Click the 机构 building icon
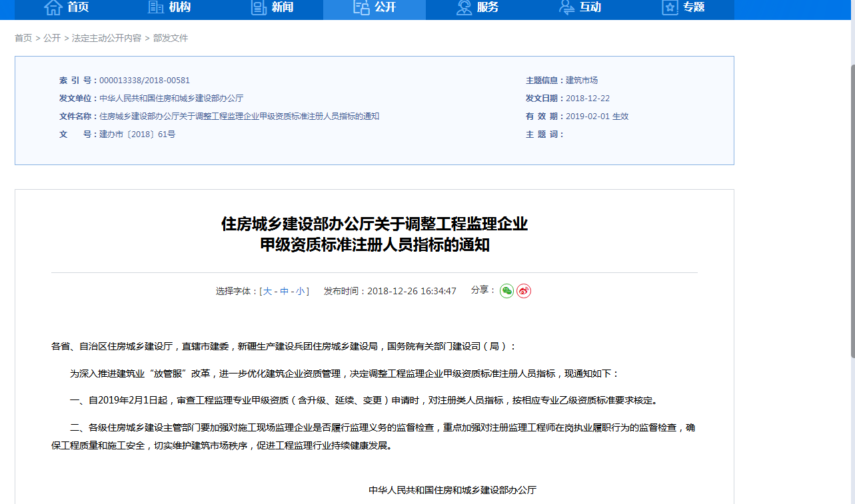This screenshot has height=504, width=855. (x=156, y=7)
